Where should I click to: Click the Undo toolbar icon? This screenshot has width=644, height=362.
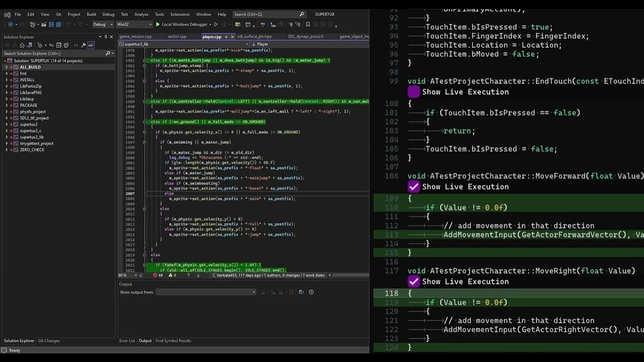click(69, 25)
